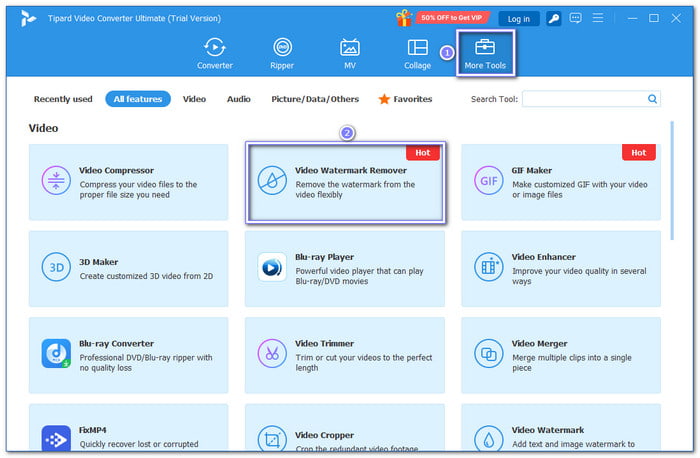Screen dimensions: 700x458
Task: Click 'Add text and image watermark to' text
Action: tap(573, 444)
